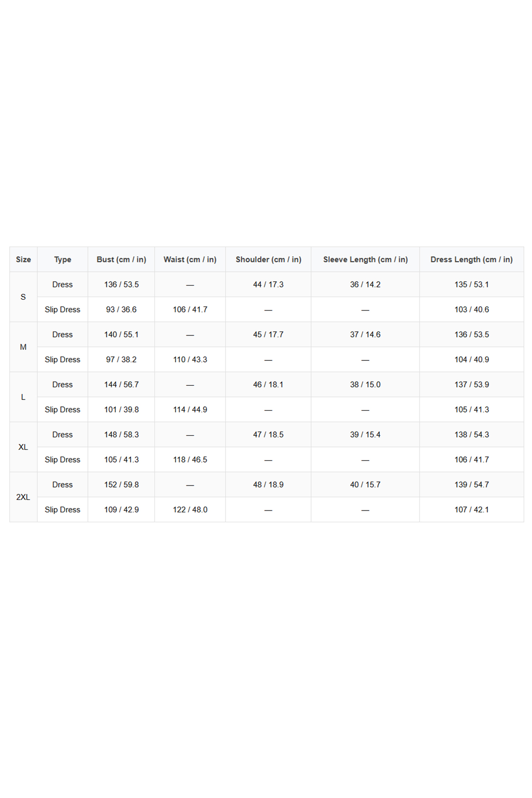Select the 36 / 14.2 sleeve length cell
The width and height of the screenshot is (532, 798).
pos(365,285)
